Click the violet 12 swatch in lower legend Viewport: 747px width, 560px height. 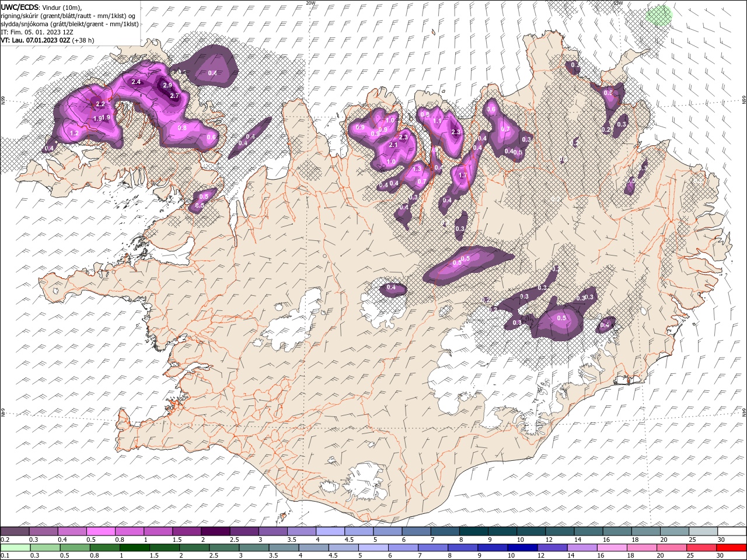[553, 548]
